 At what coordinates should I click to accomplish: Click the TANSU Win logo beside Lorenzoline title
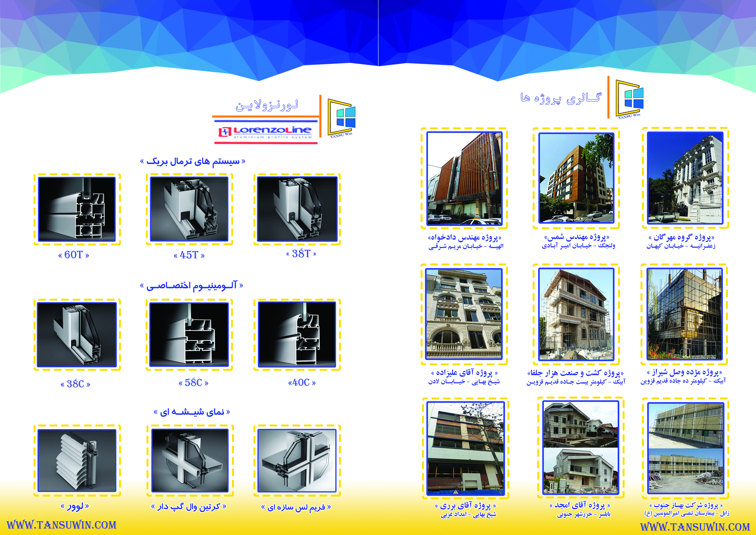(342, 118)
